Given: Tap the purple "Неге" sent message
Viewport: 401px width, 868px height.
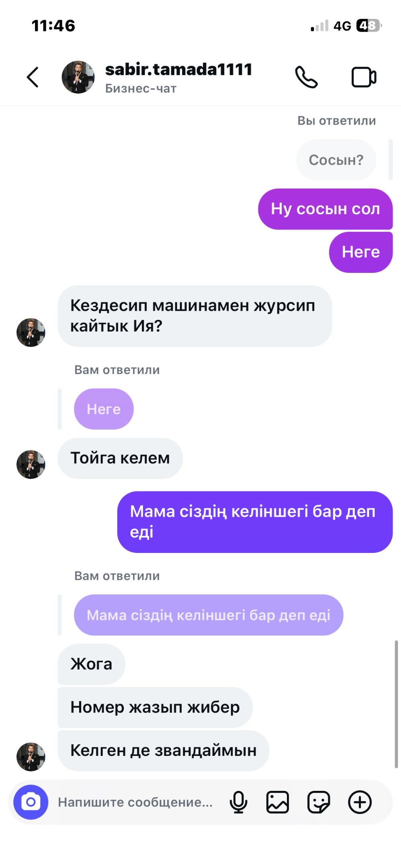Looking at the screenshot, I should (x=361, y=252).
